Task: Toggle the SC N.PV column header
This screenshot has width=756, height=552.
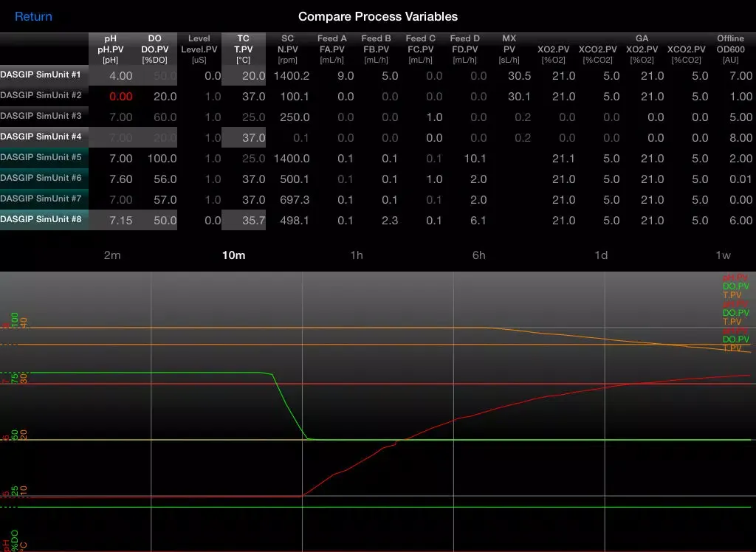Action: [x=287, y=49]
